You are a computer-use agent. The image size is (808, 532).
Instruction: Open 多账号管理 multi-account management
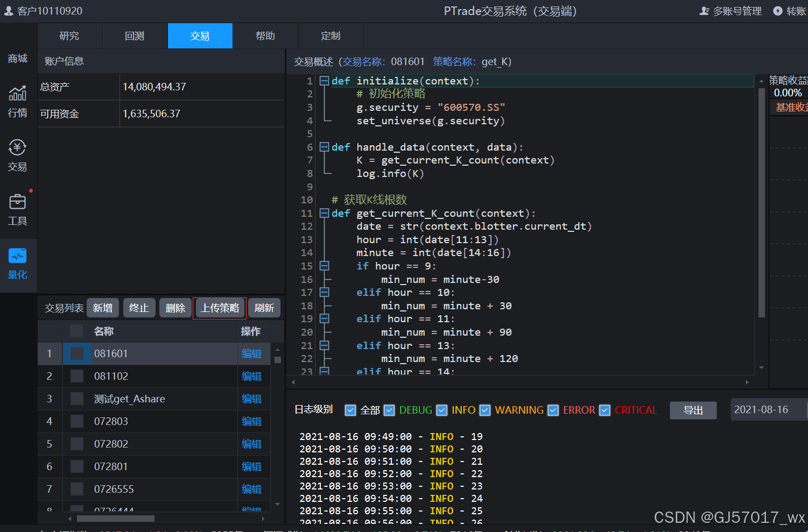(730, 11)
